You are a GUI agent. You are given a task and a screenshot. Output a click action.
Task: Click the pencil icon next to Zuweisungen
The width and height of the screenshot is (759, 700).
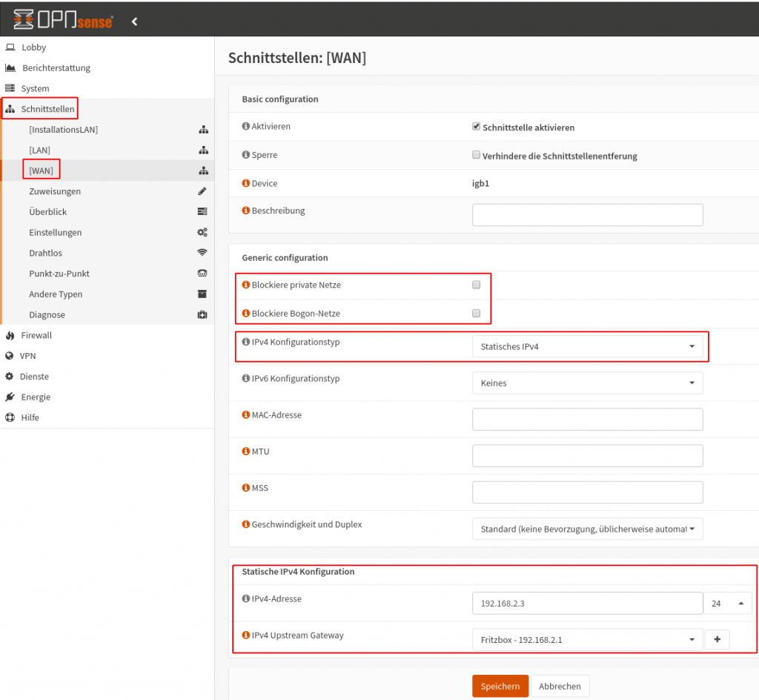point(202,191)
